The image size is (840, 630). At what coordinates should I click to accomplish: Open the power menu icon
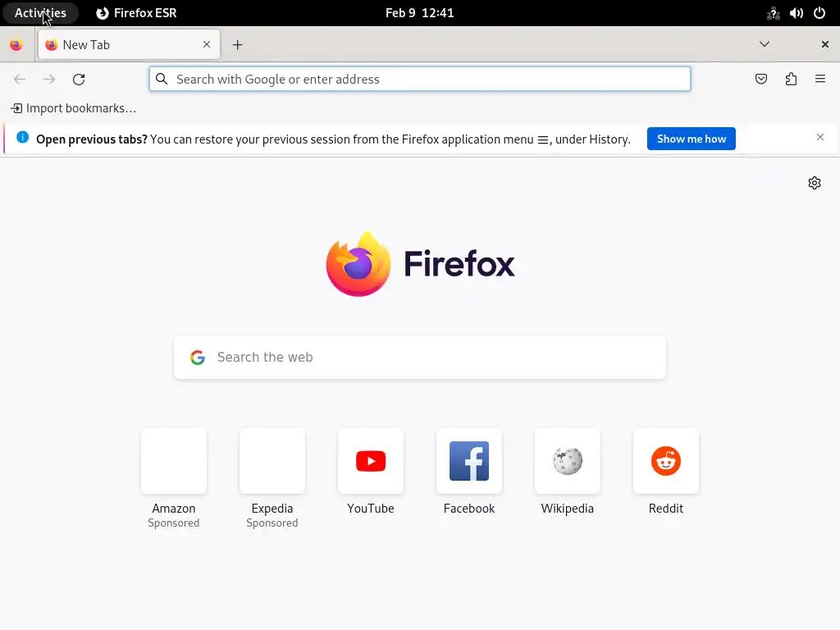(819, 13)
